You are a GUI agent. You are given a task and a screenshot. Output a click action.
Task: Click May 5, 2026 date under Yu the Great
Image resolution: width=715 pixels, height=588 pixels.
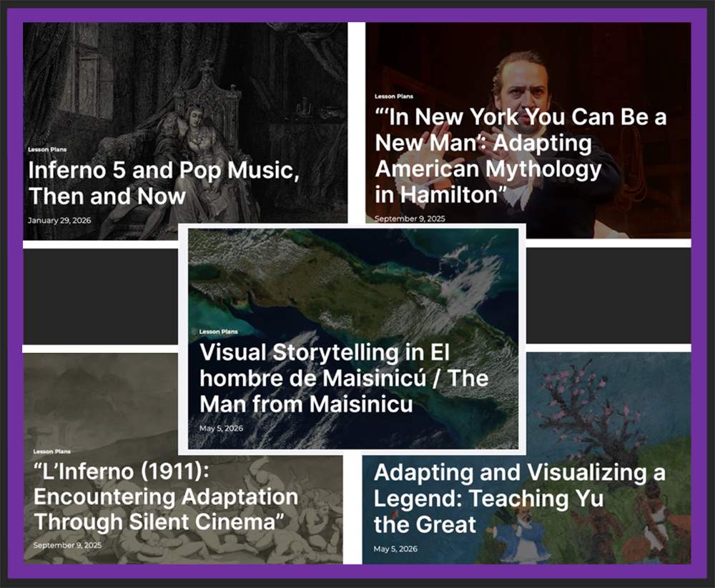tap(395, 549)
